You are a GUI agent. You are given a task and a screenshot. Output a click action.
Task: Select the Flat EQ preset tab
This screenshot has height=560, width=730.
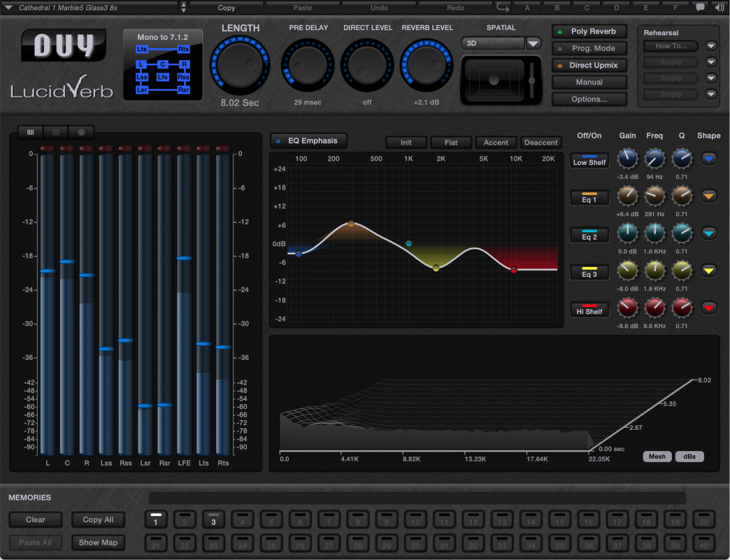point(451,143)
